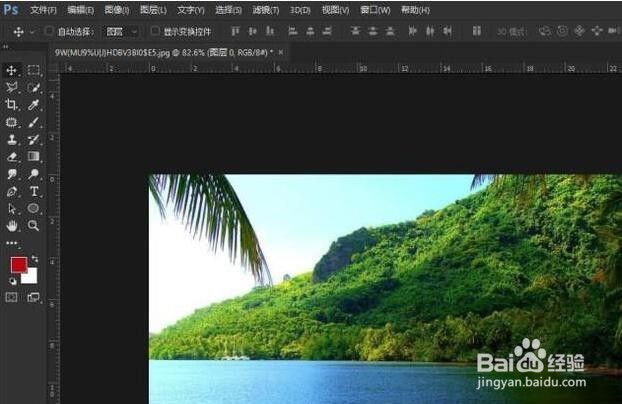The height and width of the screenshot is (404, 622).
Task: Collapse the toolbox with double-arrow expander
Action: (6, 46)
